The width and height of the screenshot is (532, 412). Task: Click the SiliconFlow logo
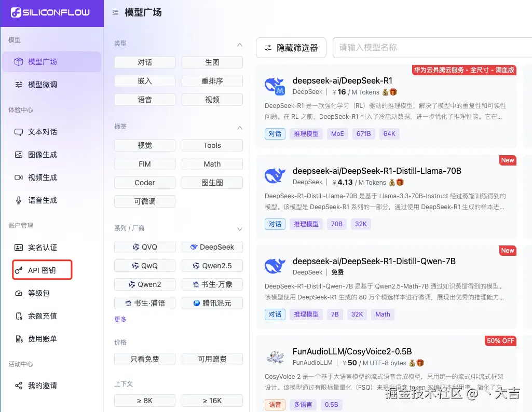click(x=50, y=12)
